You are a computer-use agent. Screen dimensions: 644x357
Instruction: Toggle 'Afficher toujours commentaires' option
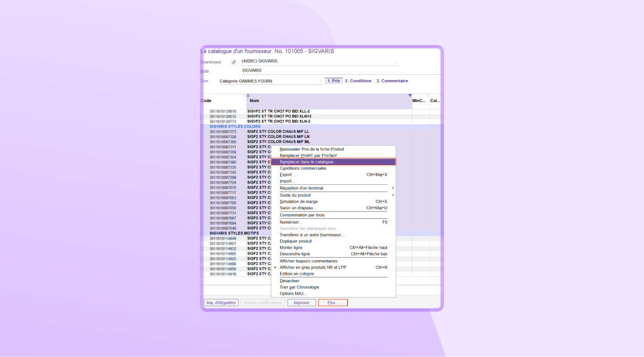click(x=308, y=261)
